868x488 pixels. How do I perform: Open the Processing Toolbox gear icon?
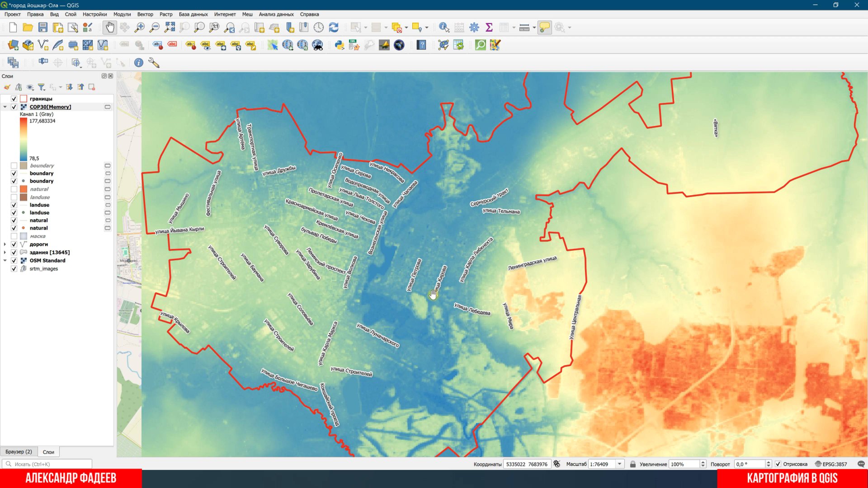point(474,28)
